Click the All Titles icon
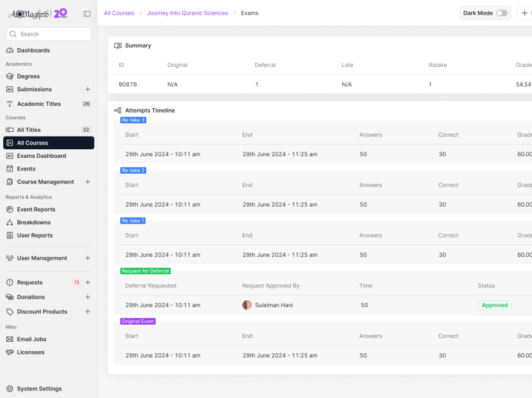This screenshot has height=398, width=532. click(x=10, y=130)
